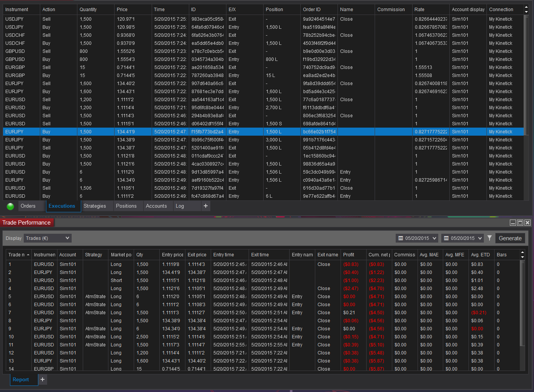This screenshot has width=534, height=392.
Task: Open the start date dropdown
Action: pos(417,238)
